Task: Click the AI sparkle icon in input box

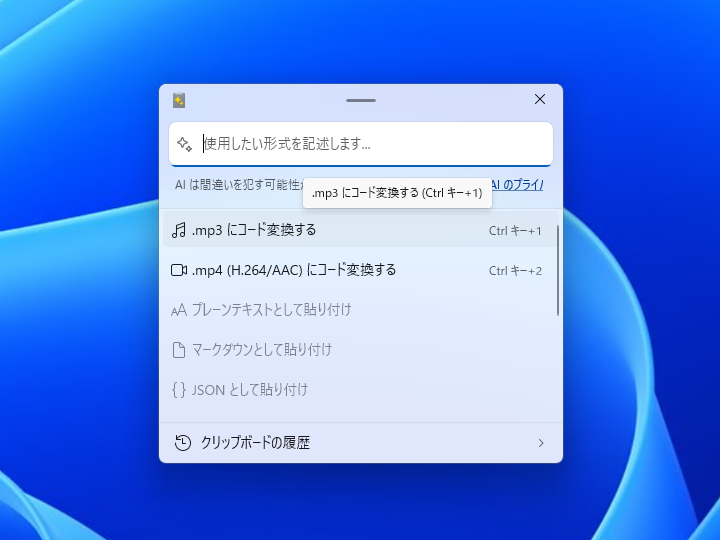Action: coord(185,144)
